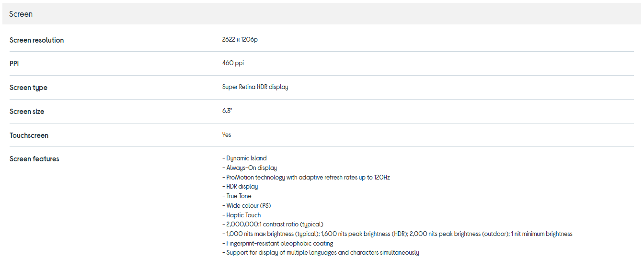Viewport: 644px width, 258px height.
Task: Click the Super Retina XDR display text
Action: click(x=255, y=87)
